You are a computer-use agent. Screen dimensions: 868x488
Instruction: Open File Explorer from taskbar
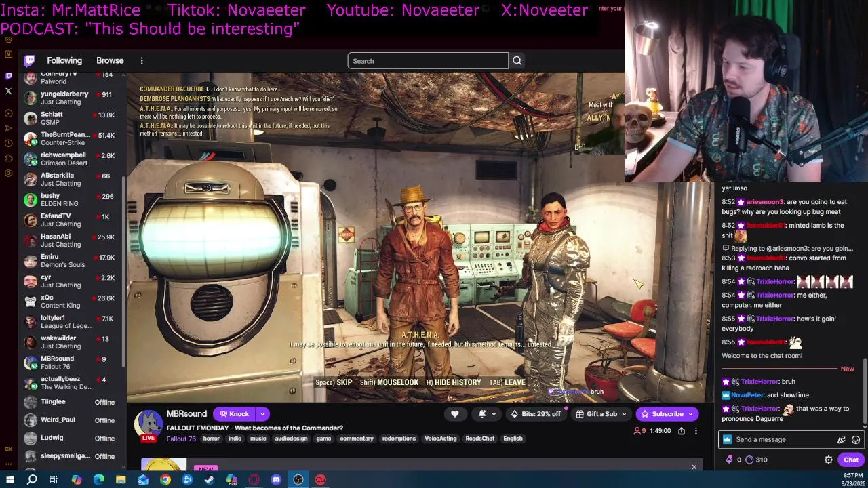pos(121,480)
